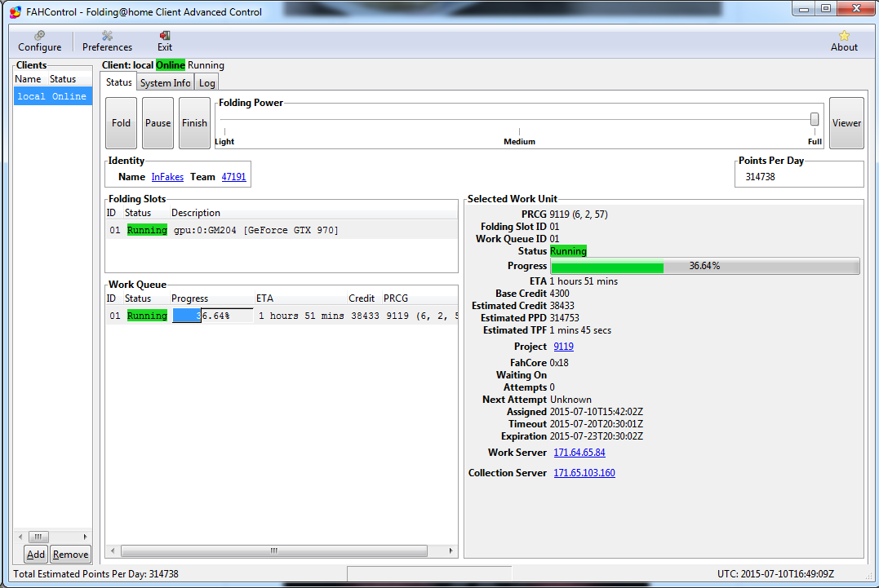879x588 pixels.
Task: Click the Estimated TPF value
Action: coord(580,330)
